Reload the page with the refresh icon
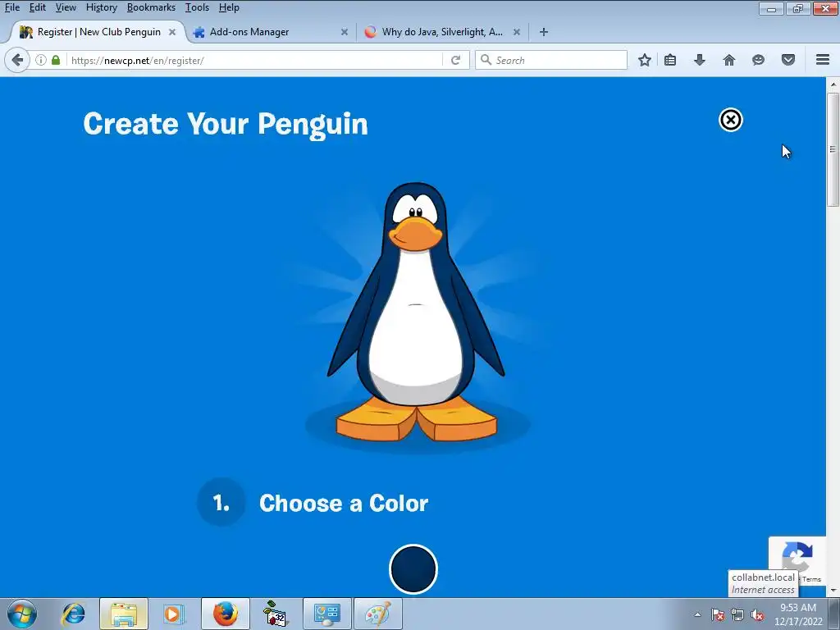The height and width of the screenshot is (630, 840). (x=456, y=60)
